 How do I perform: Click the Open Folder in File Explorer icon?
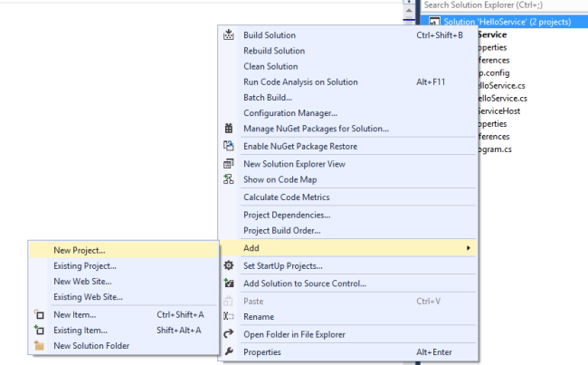click(228, 334)
